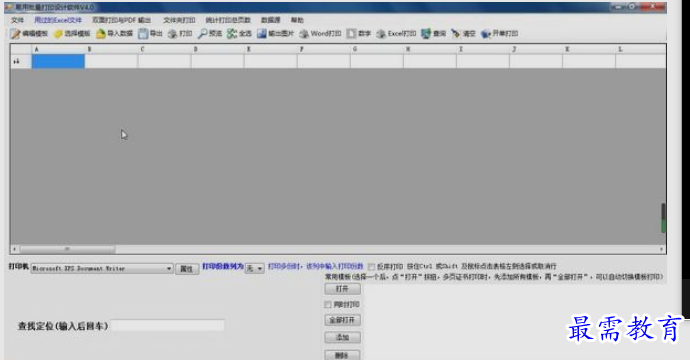Open the 双面打印与PDF输出 menu

(x=121, y=20)
